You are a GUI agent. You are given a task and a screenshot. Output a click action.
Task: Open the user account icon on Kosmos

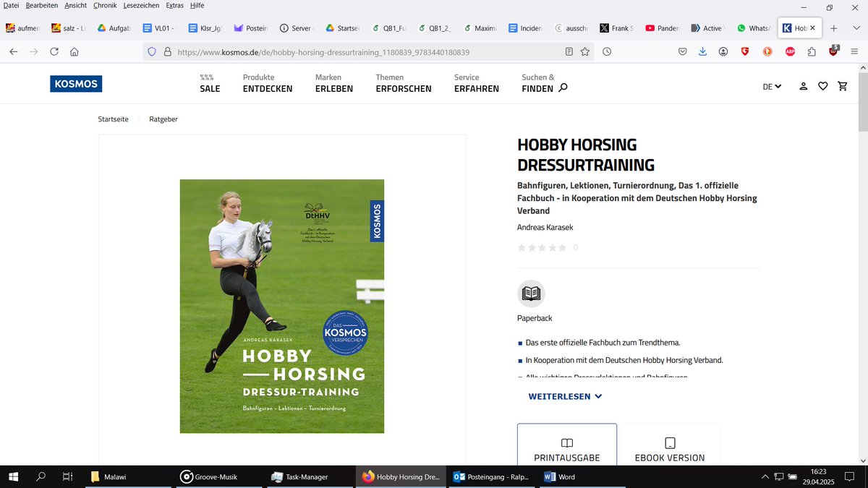click(x=803, y=86)
